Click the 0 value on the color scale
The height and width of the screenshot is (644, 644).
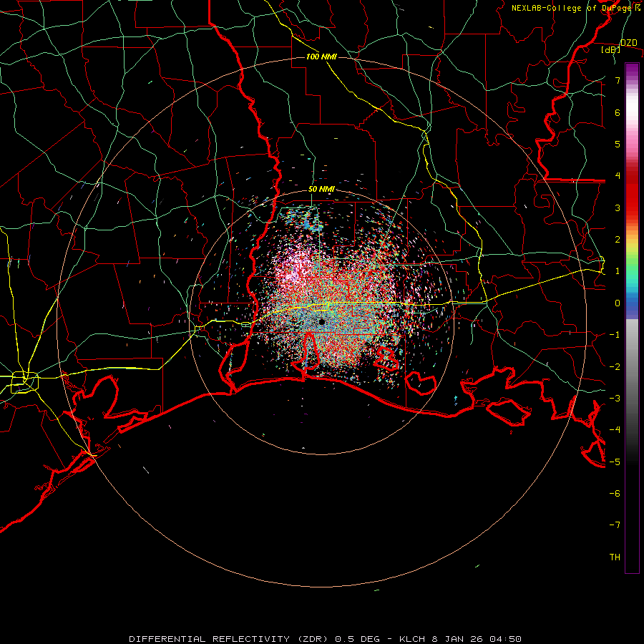[x=618, y=303]
